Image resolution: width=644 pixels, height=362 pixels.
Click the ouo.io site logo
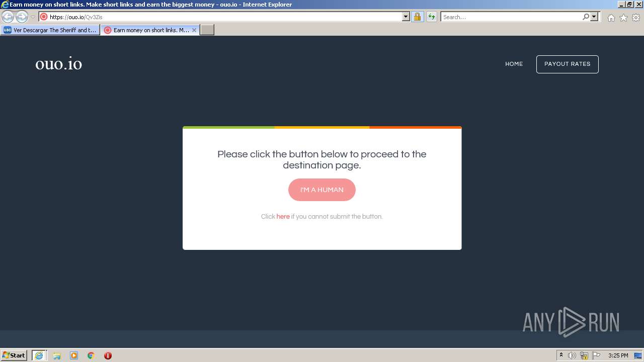pos(58,64)
